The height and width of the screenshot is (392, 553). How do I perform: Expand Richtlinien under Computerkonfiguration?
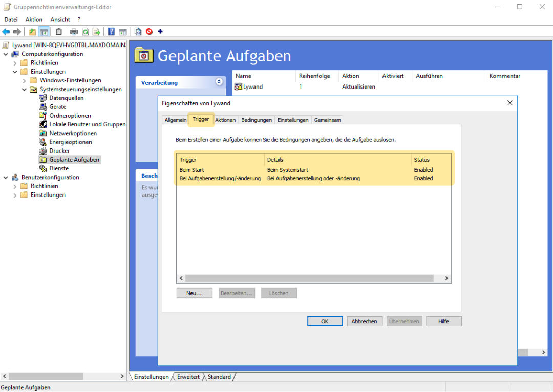point(15,63)
